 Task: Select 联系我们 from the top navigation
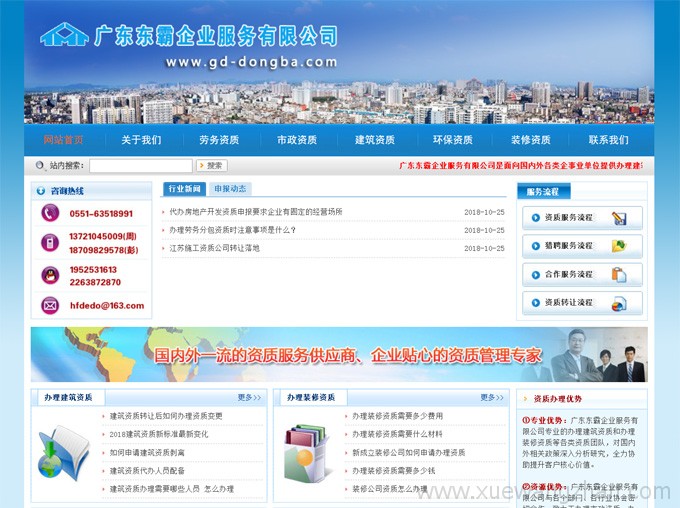tap(608, 140)
